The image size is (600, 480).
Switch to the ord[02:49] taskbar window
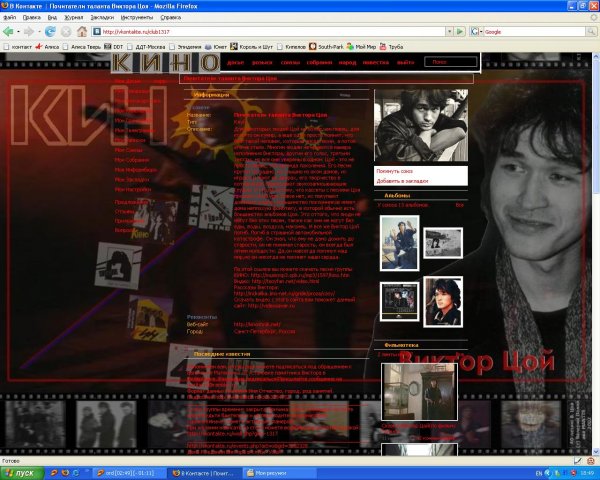tap(128, 473)
